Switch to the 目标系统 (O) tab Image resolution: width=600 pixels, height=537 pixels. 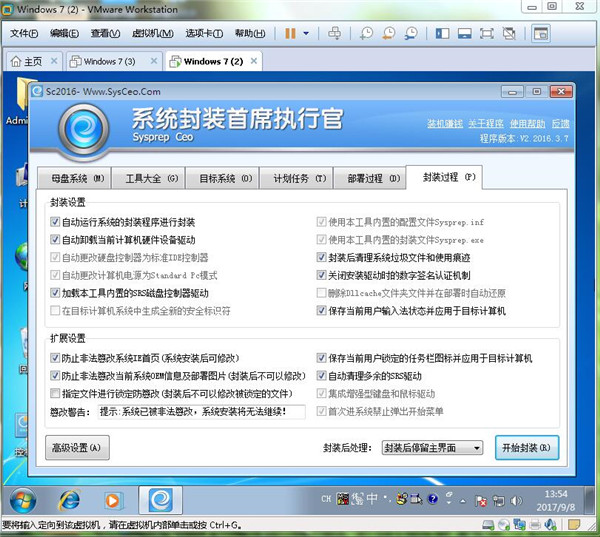click(222, 178)
